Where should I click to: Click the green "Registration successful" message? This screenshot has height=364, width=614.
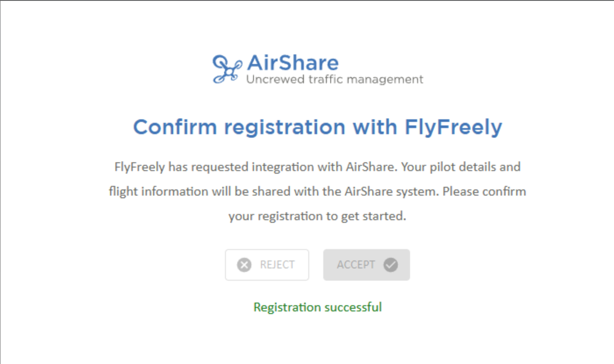[318, 307]
